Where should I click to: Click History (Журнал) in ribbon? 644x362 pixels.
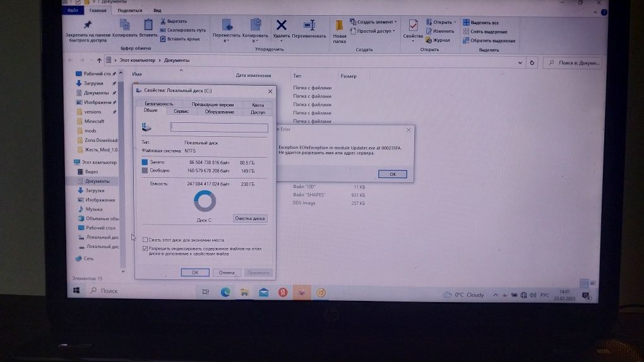(438, 40)
